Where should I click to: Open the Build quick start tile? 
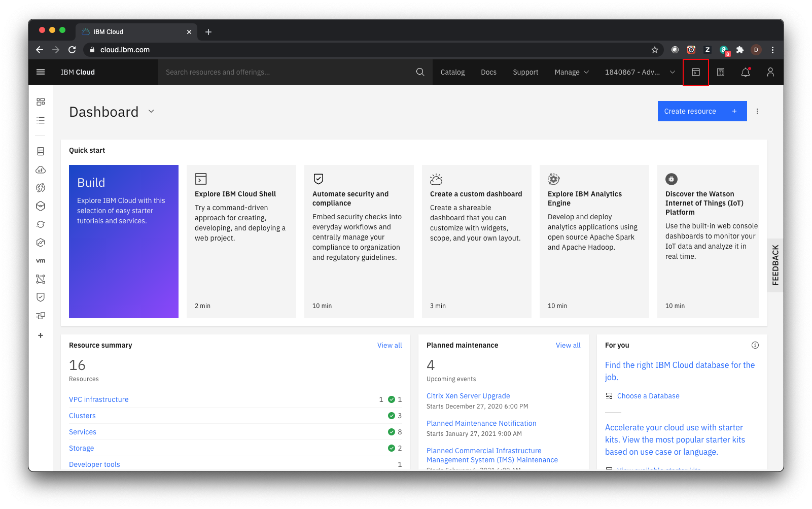tap(124, 242)
